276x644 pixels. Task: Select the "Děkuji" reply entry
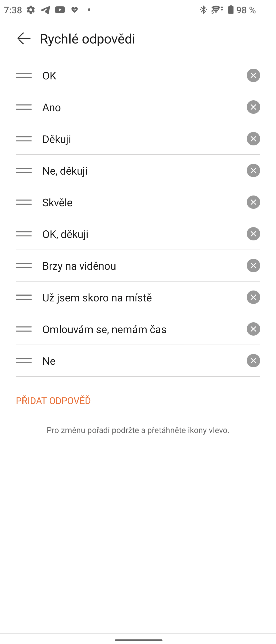[x=57, y=139]
